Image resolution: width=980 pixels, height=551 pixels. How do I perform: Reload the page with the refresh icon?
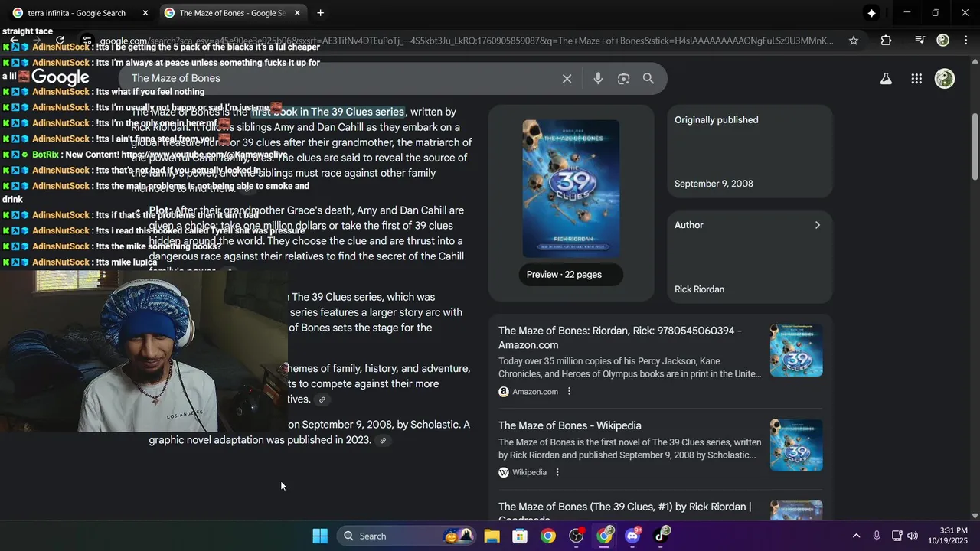point(60,41)
